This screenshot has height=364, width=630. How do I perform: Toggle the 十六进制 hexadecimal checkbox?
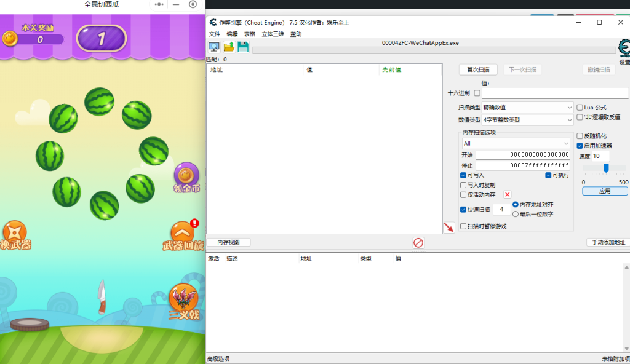click(x=477, y=93)
